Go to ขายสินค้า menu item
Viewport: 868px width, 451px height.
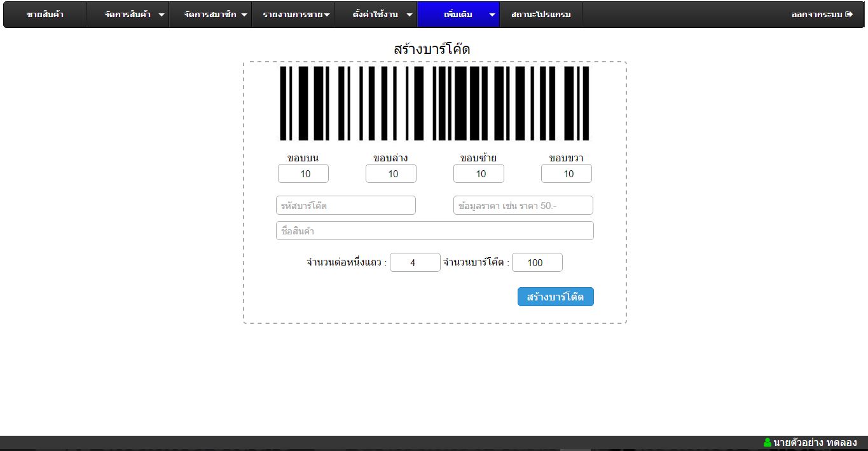pos(45,15)
